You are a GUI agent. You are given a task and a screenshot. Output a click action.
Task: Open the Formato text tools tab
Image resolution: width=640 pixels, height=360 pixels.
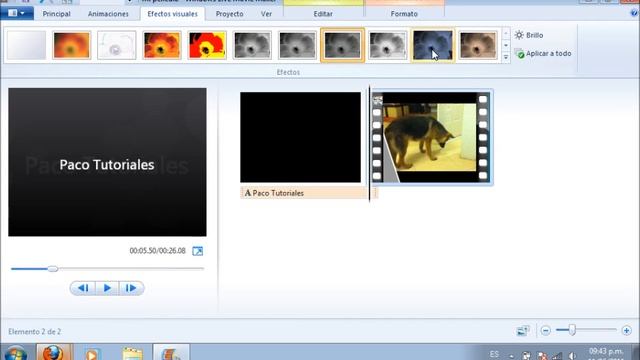tap(404, 14)
